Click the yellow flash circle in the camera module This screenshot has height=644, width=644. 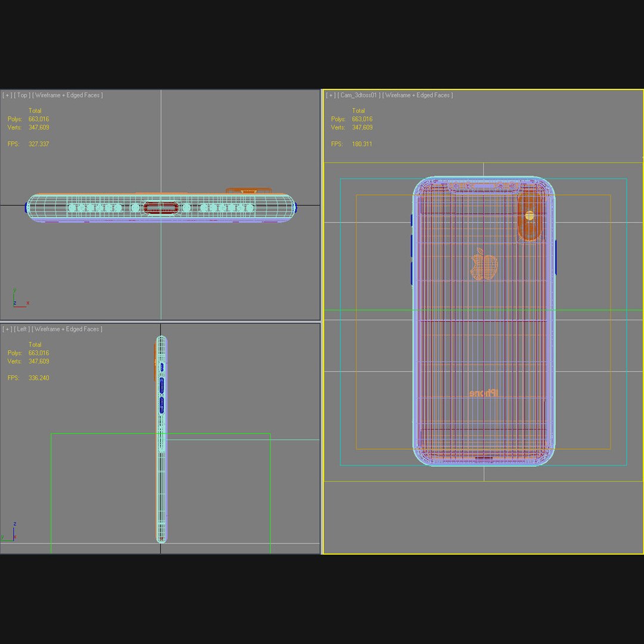coord(530,215)
